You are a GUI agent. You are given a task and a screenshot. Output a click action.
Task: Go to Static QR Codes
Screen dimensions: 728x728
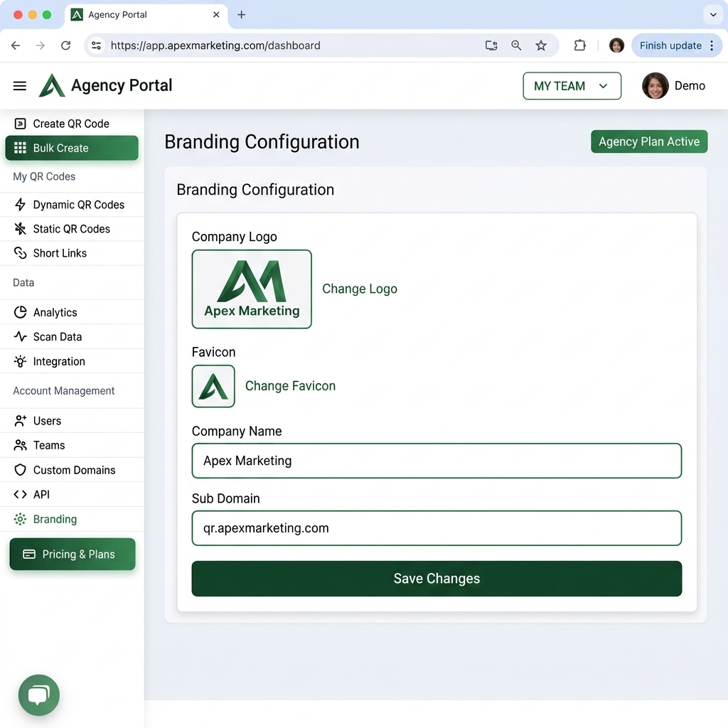click(x=72, y=229)
